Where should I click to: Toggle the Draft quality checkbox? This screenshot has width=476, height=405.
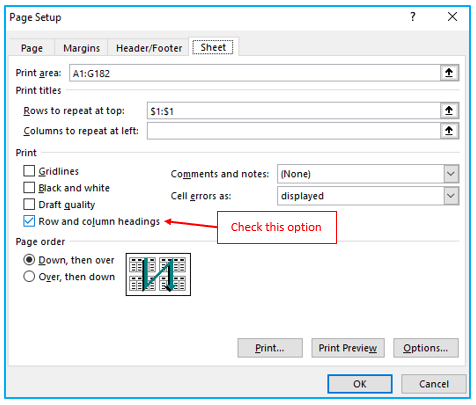coord(29,204)
